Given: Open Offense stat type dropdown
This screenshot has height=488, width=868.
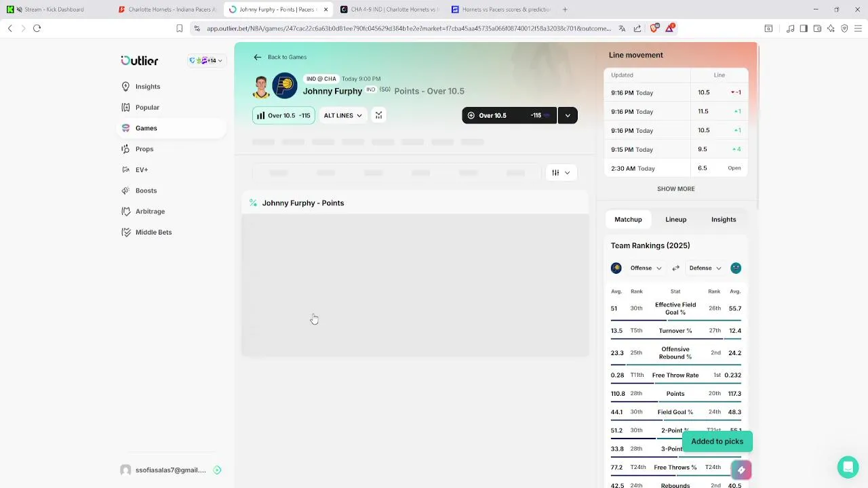Looking at the screenshot, I should point(646,268).
